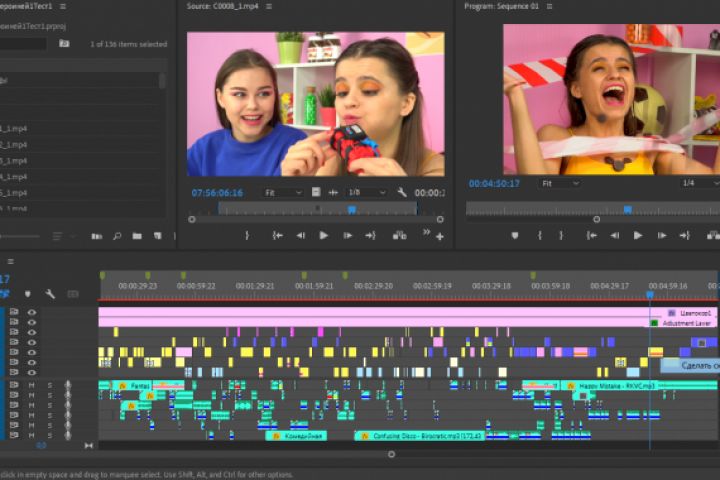The image size is (720, 480).
Task: Open the Source playback resolution 1/8 dropdown
Action: [x=365, y=192]
